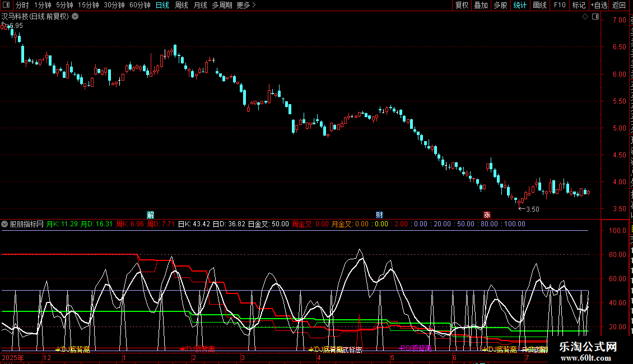Click the 解 event marker on the chart
This screenshot has width=633, height=364.
tap(150, 214)
